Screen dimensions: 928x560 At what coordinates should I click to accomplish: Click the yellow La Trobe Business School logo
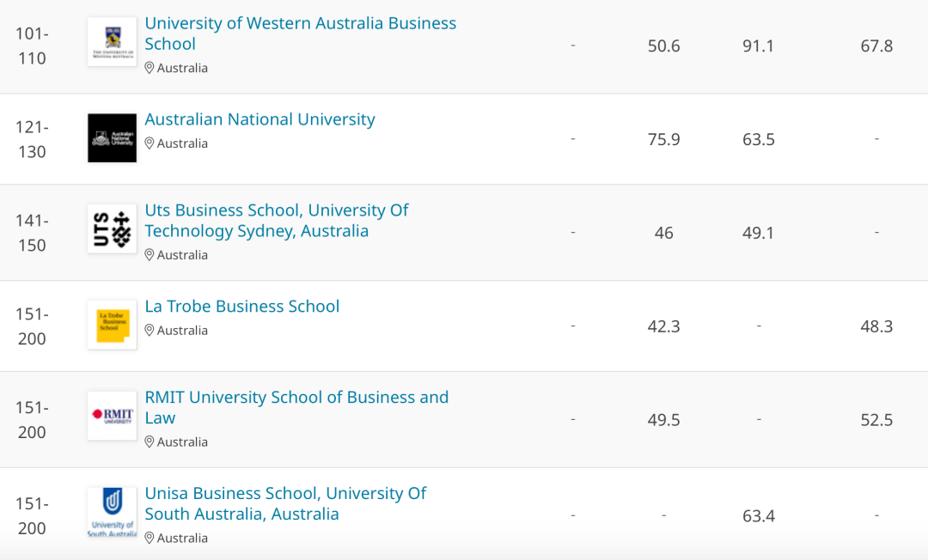coord(112,326)
